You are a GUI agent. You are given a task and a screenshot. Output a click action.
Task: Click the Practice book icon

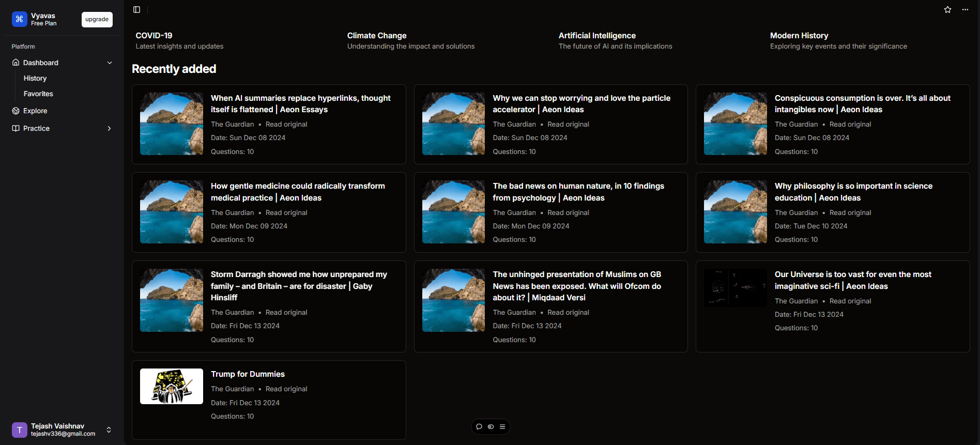(16, 128)
